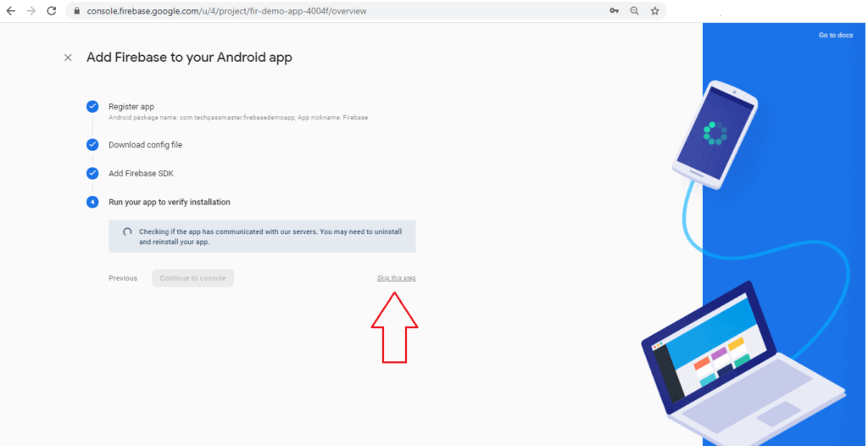Click the Download config file step checkmark
The width and height of the screenshot is (868, 446).
coord(92,145)
